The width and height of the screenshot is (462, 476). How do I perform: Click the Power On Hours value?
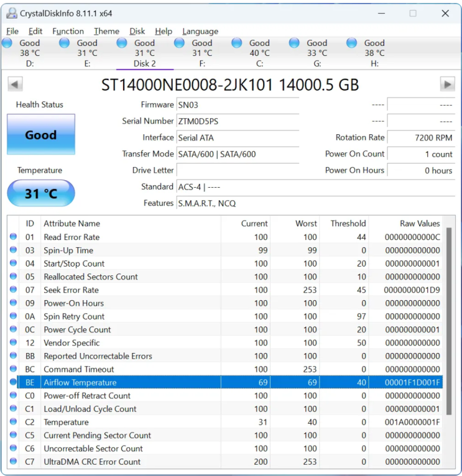tap(421, 171)
